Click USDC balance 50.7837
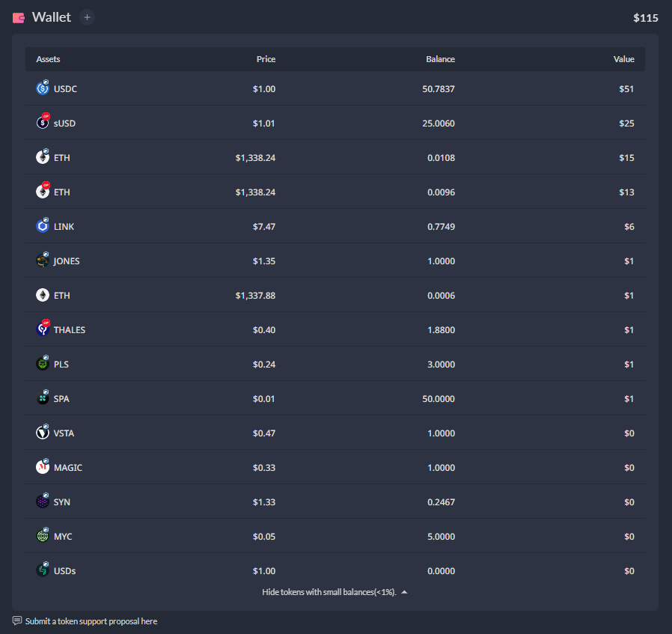This screenshot has width=672, height=634. click(x=439, y=89)
